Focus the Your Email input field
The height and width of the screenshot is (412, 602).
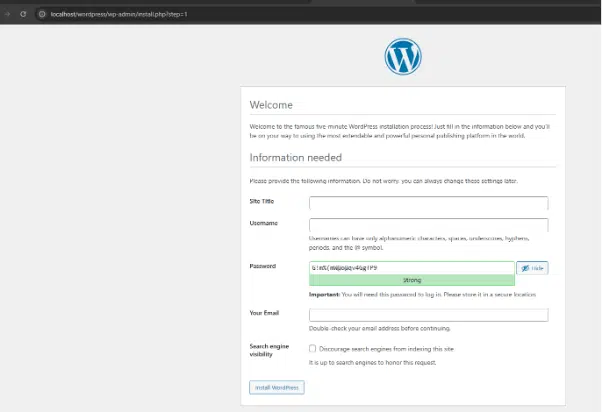(x=428, y=315)
